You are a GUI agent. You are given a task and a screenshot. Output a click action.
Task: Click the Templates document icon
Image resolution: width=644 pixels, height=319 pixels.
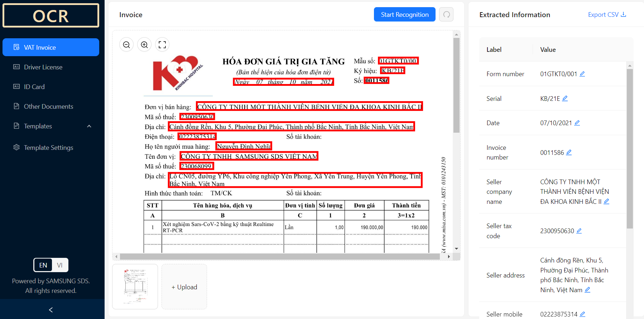click(x=16, y=126)
